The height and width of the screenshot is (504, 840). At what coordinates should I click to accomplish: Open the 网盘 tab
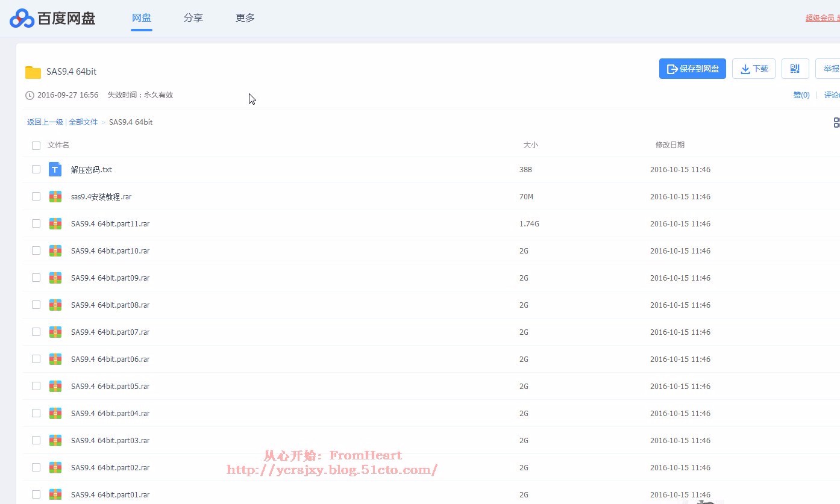(142, 18)
